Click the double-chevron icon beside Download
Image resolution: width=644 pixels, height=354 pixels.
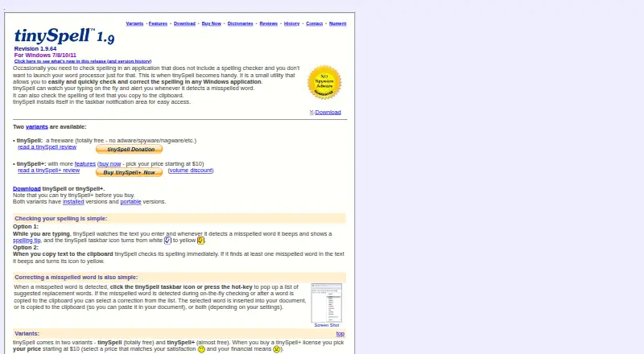(312, 112)
